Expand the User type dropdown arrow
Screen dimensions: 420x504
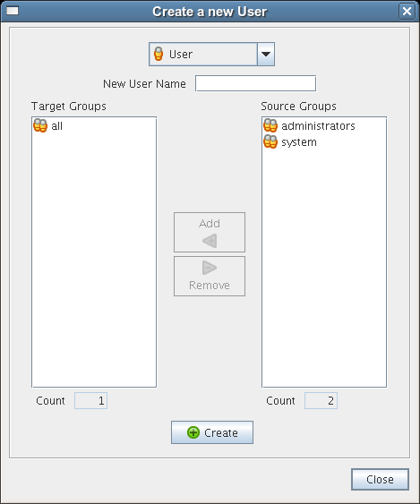[x=266, y=54]
